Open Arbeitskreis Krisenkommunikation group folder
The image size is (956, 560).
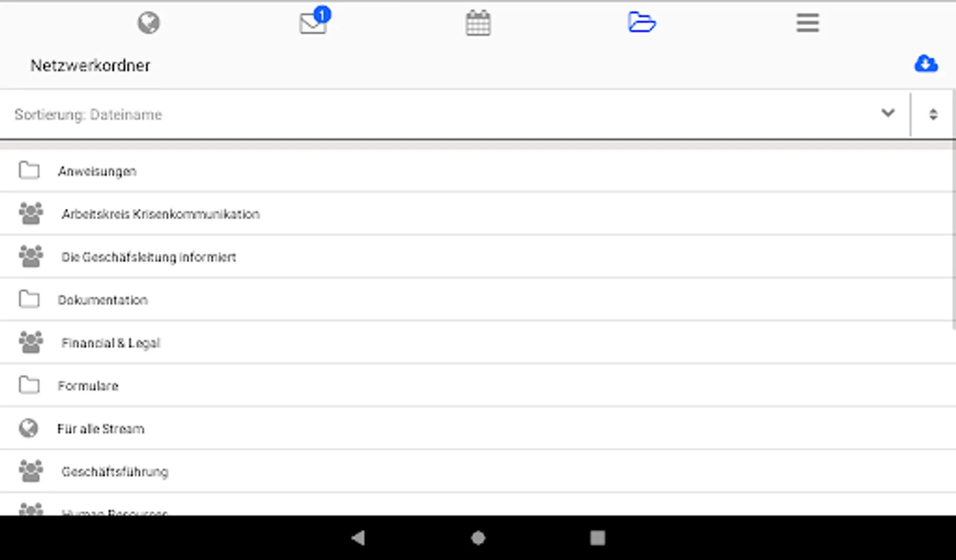coord(476,213)
